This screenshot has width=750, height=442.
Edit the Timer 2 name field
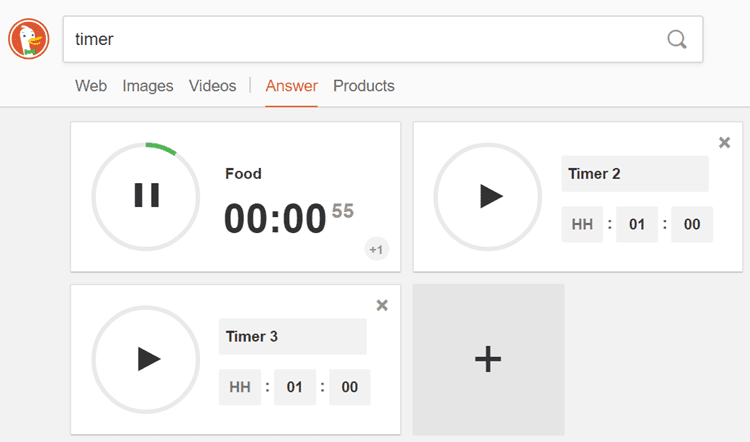(x=634, y=174)
